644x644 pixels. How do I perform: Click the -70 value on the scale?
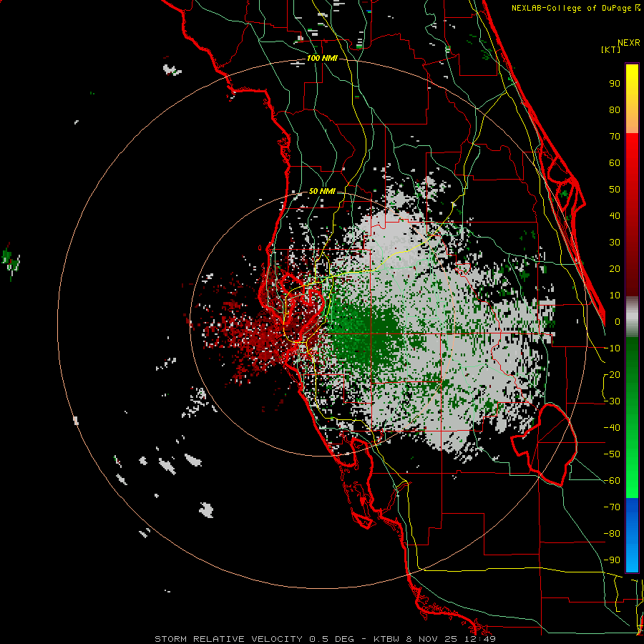(x=612, y=507)
